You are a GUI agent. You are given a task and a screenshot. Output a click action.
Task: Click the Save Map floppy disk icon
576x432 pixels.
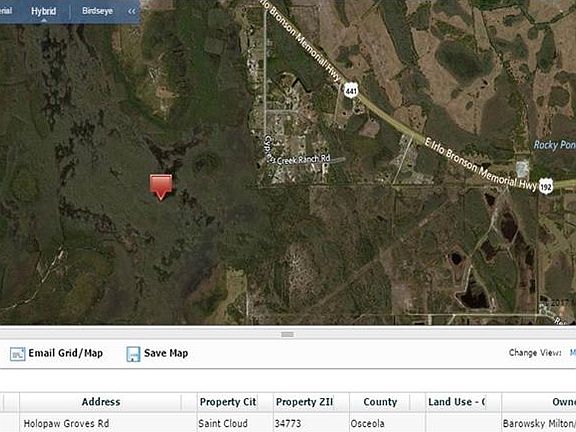click(133, 354)
